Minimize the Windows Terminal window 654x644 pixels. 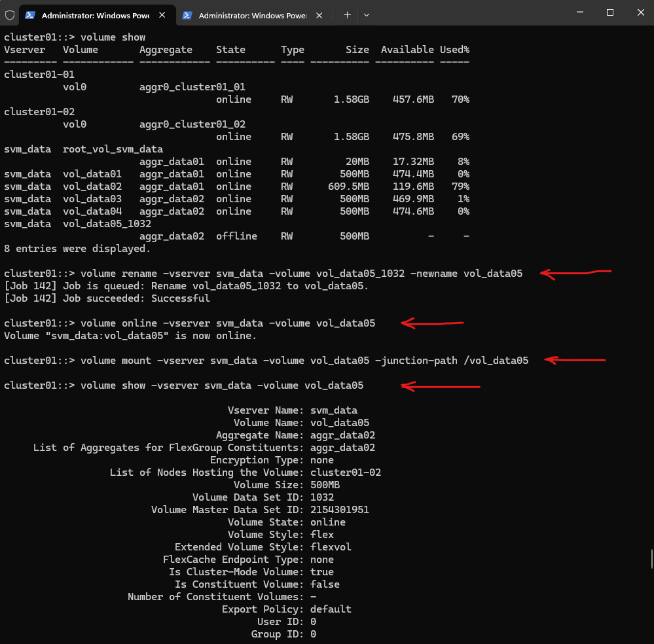[x=580, y=12]
